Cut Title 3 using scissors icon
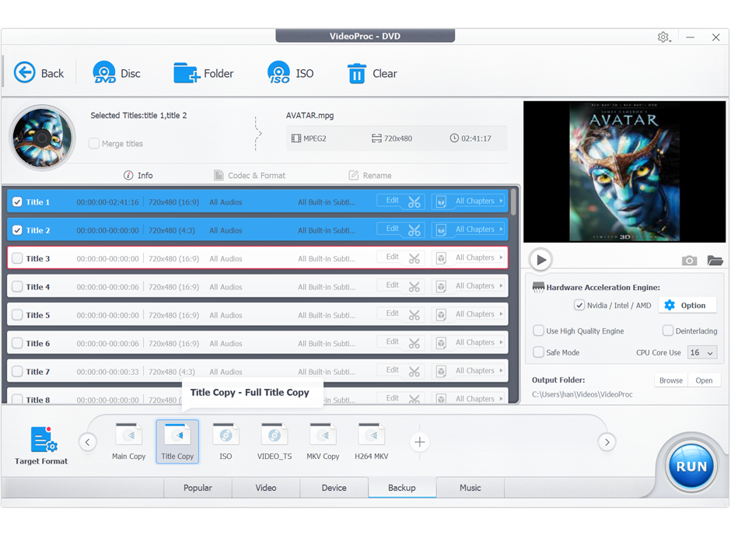The image size is (731, 560). pyautogui.click(x=414, y=258)
